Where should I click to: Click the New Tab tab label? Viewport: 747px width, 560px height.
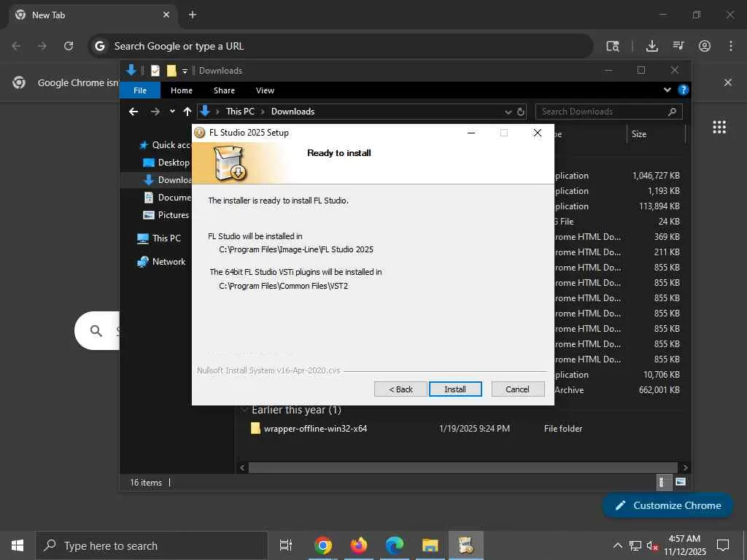click(49, 15)
